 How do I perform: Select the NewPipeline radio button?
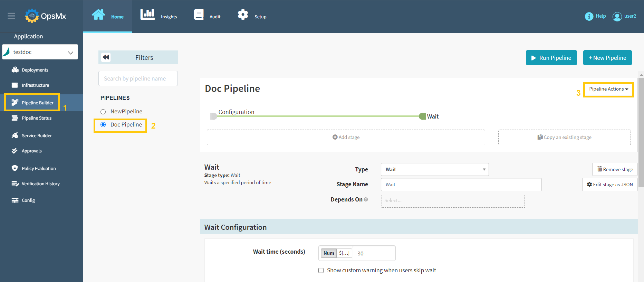[x=103, y=112]
